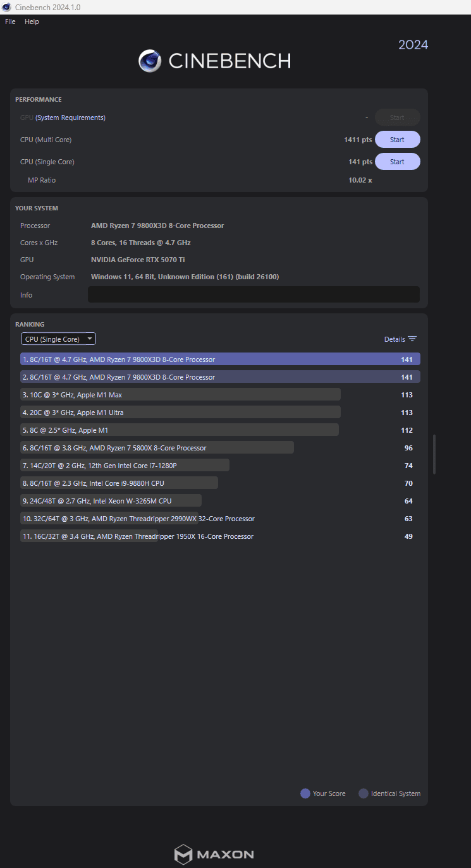Select the Threadripper 2990WX ranking row
Viewport: 471px width, 868px height.
click(220, 519)
